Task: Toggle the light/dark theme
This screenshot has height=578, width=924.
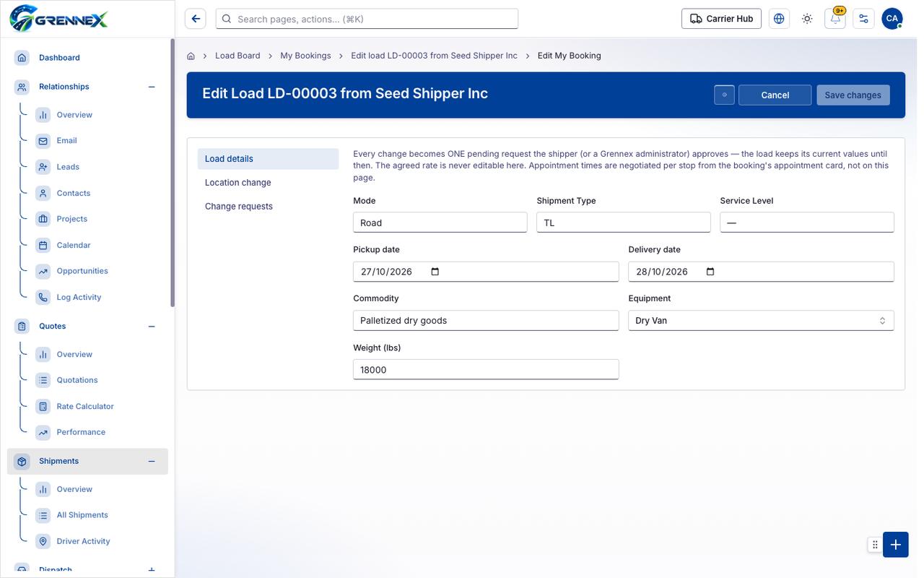Action: click(x=807, y=19)
